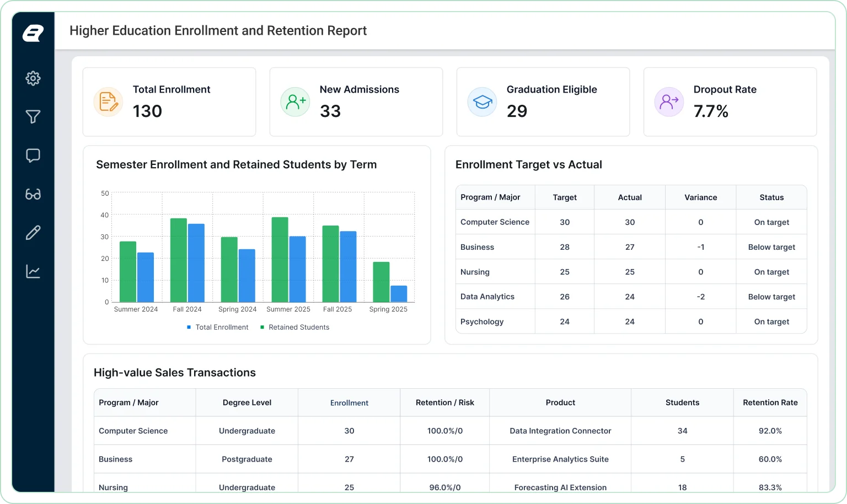Click the Spring 2025 blue bar
The width and height of the screenshot is (847, 504).
click(399, 294)
